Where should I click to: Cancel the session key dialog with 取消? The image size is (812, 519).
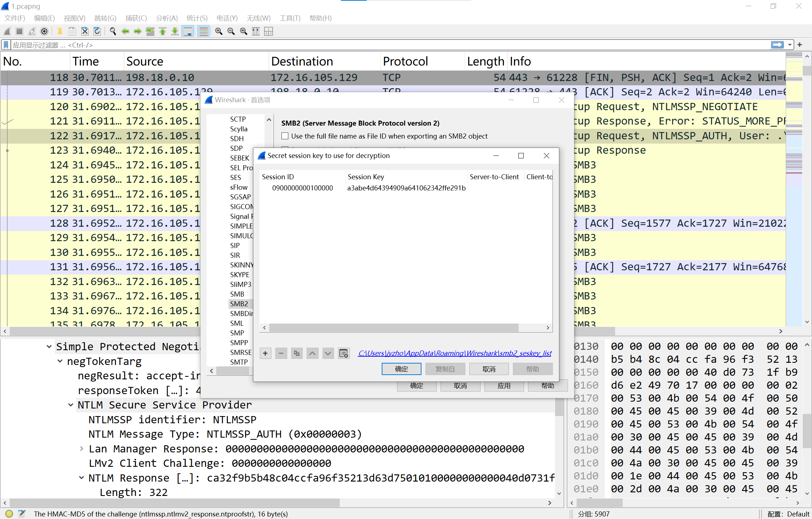tap(489, 369)
